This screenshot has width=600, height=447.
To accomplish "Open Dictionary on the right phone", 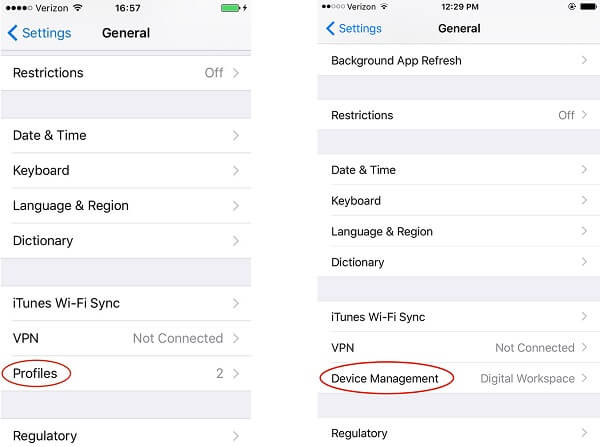I will pos(459,262).
